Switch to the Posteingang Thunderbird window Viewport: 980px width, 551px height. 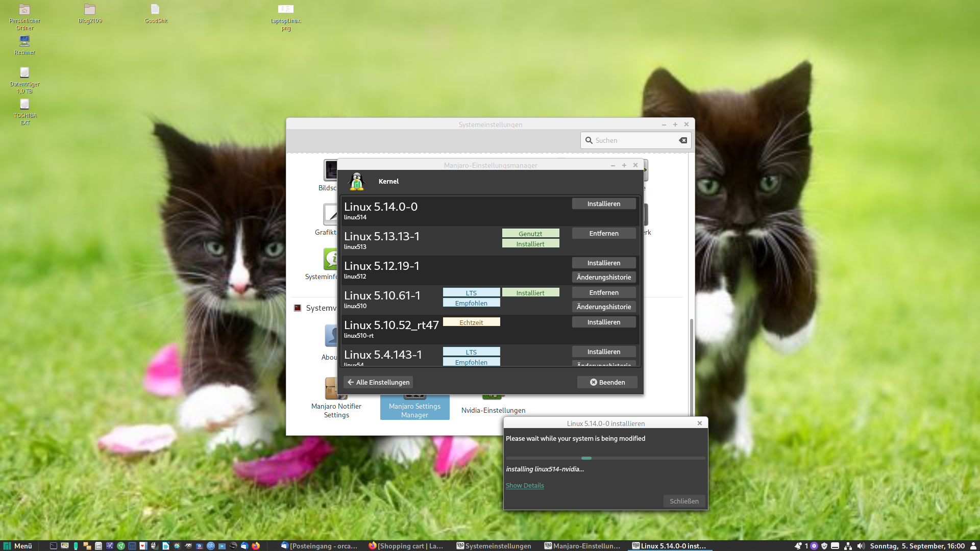click(319, 546)
